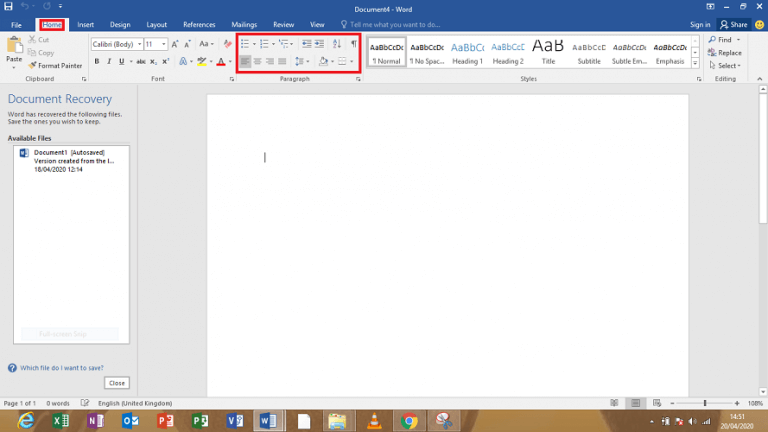Viewport: 768px width, 432px height.
Task: Apply the red font color swatch
Action: coord(221,62)
